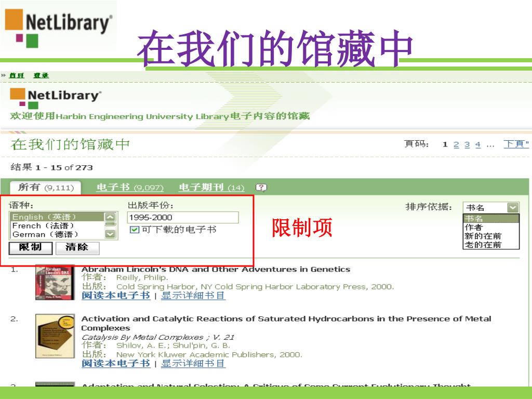
Task: Open the 登录 login link
Action: coord(41,75)
